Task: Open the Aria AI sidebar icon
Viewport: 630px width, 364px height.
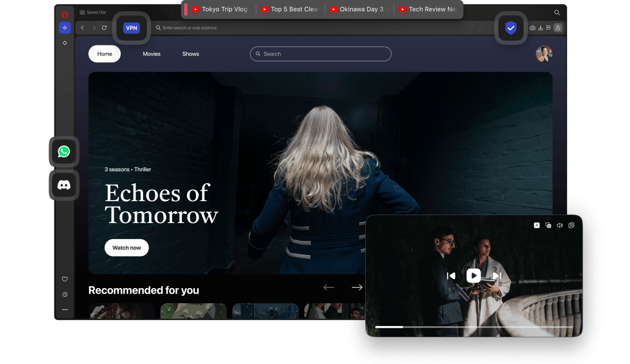Action: 65,28
